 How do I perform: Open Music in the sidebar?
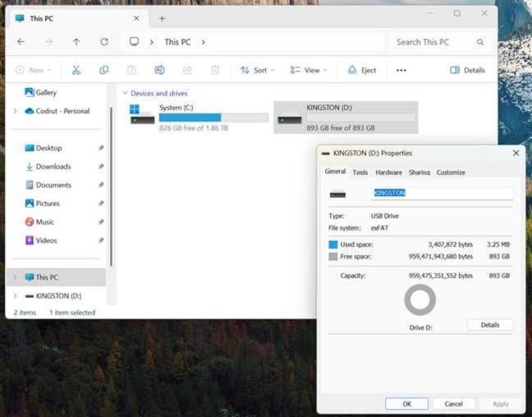click(x=39, y=222)
